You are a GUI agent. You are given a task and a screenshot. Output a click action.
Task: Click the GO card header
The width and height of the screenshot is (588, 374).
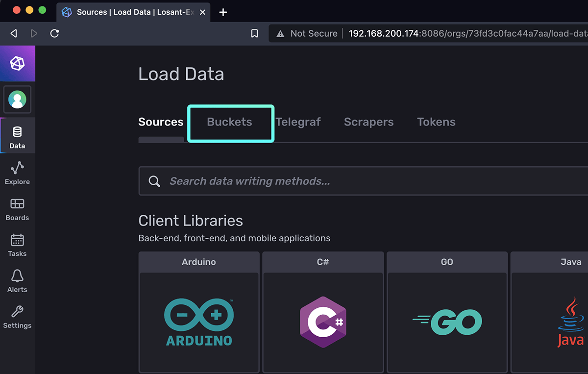point(447,262)
